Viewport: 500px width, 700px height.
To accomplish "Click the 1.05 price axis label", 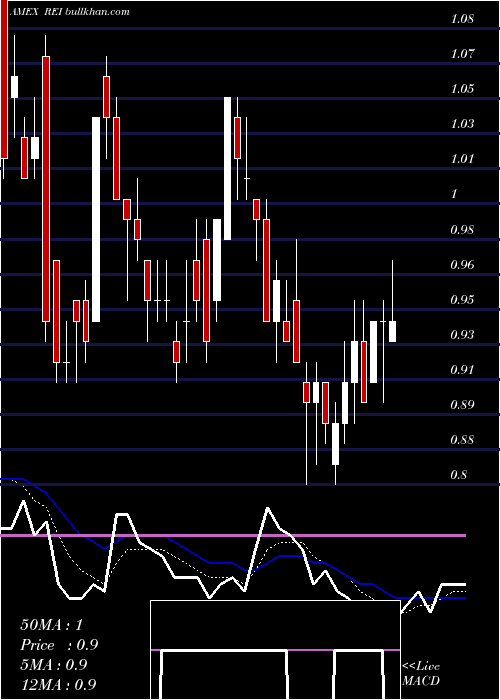I will point(462,89).
